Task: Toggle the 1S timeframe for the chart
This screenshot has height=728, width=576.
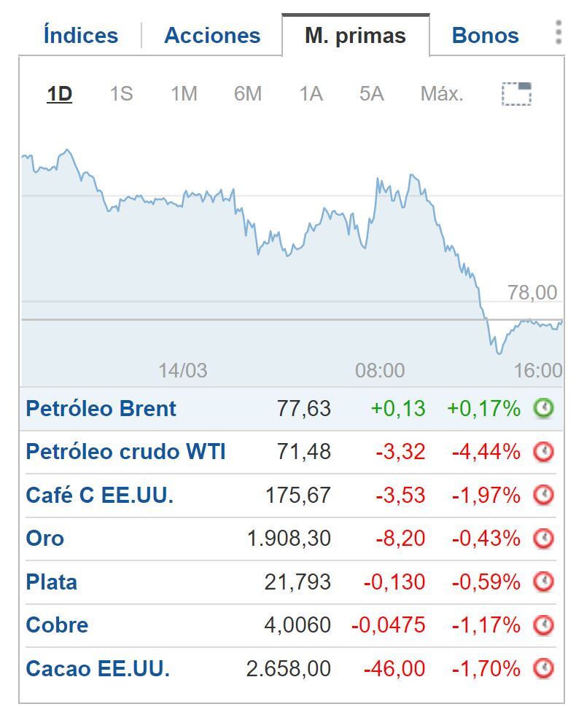Action: pyautogui.click(x=122, y=93)
